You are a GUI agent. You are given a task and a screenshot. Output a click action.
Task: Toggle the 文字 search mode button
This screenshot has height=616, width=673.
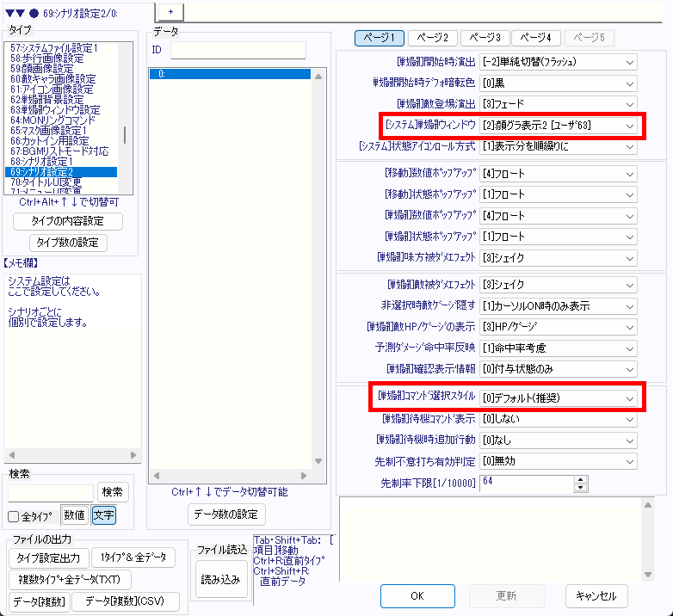(x=103, y=515)
